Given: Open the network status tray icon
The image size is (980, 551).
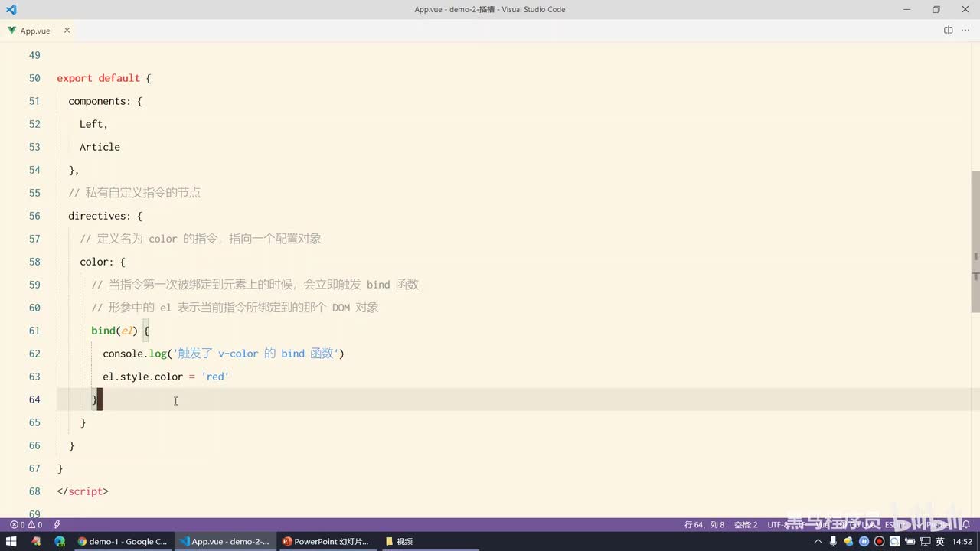Looking at the screenshot, I should click(x=924, y=541).
